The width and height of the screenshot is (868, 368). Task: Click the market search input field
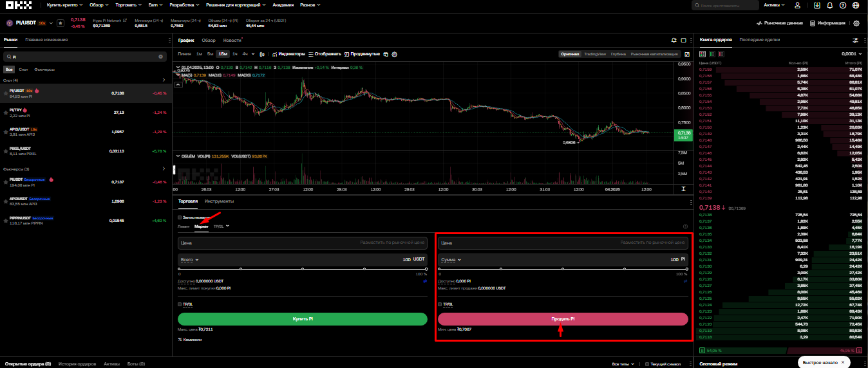click(84, 57)
